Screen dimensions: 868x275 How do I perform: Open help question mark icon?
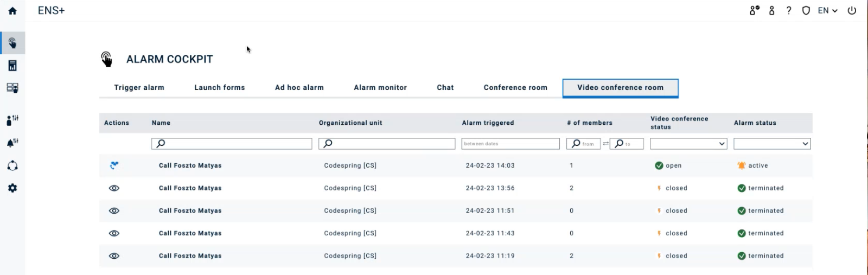[x=789, y=10]
